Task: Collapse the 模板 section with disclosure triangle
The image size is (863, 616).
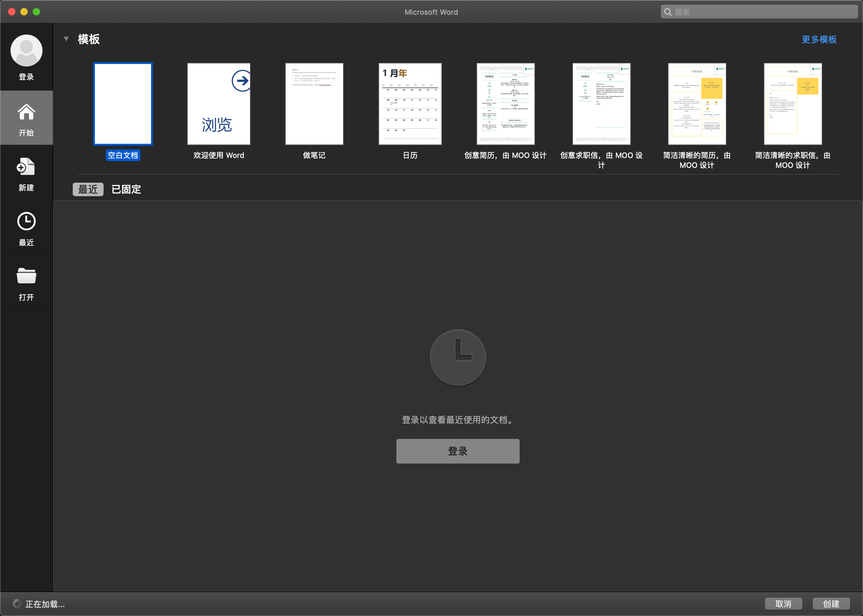Action: pyautogui.click(x=66, y=39)
